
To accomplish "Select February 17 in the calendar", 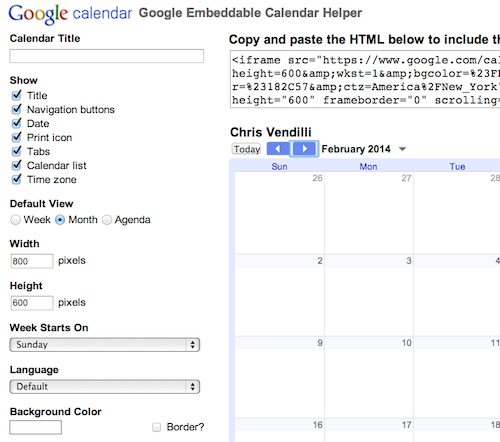I will (406, 425).
